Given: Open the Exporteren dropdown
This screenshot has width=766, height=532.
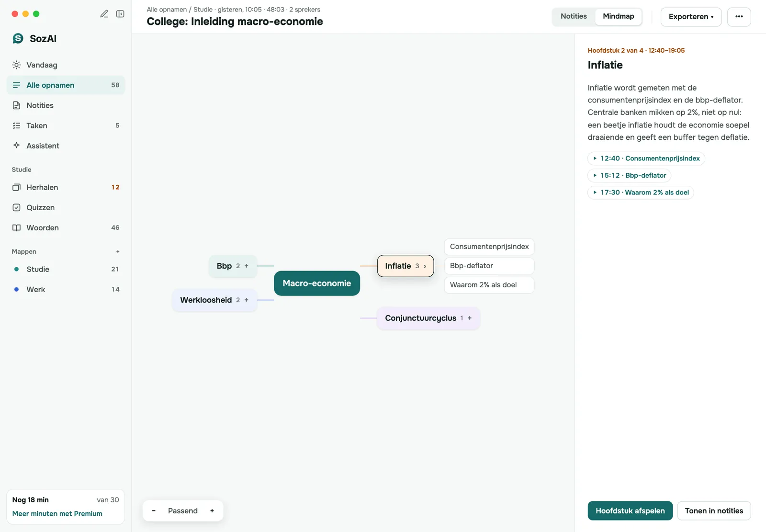Looking at the screenshot, I should pos(691,17).
